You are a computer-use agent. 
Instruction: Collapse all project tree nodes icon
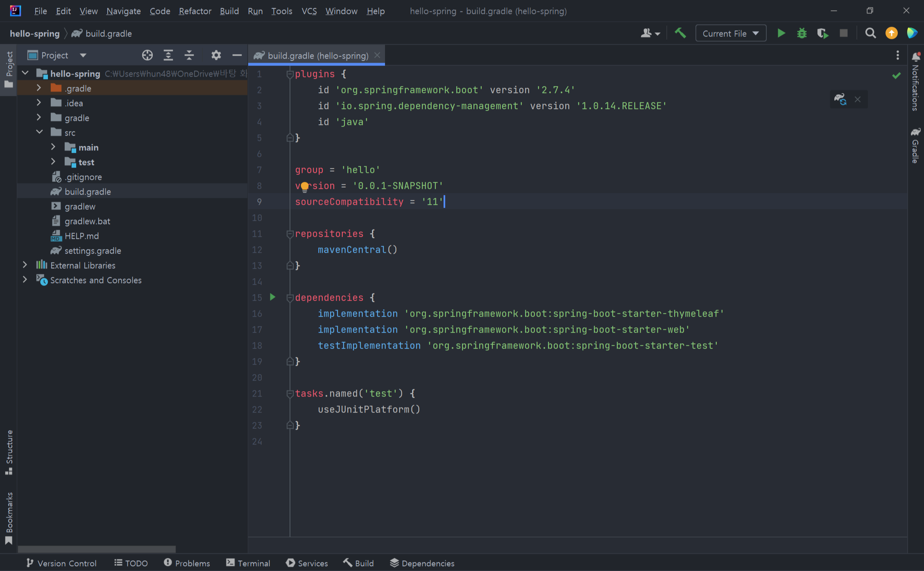[x=189, y=55]
